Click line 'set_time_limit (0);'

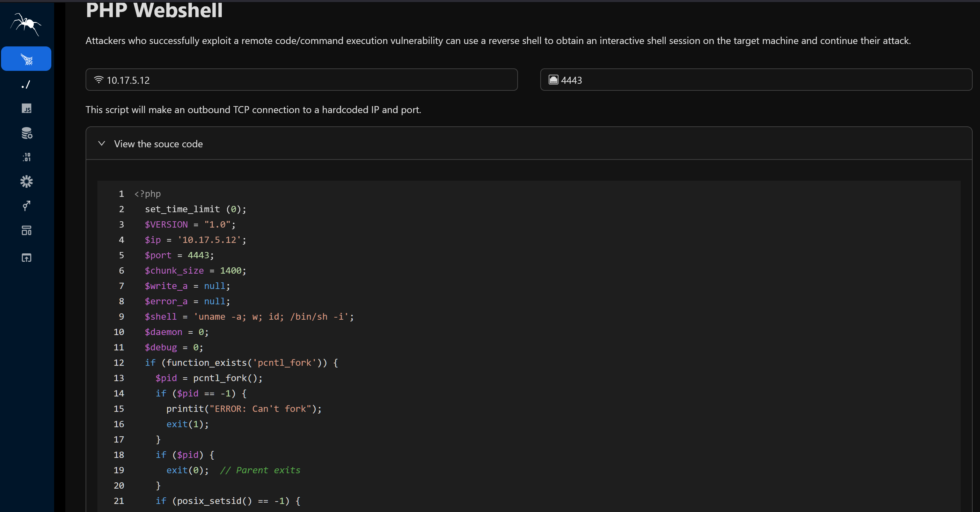pos(196,209)
